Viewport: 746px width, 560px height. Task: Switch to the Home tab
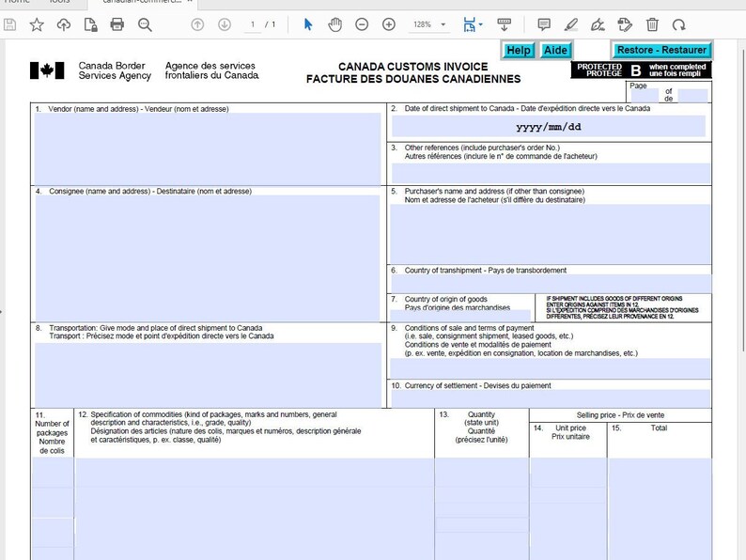click(x=17, y=2)
